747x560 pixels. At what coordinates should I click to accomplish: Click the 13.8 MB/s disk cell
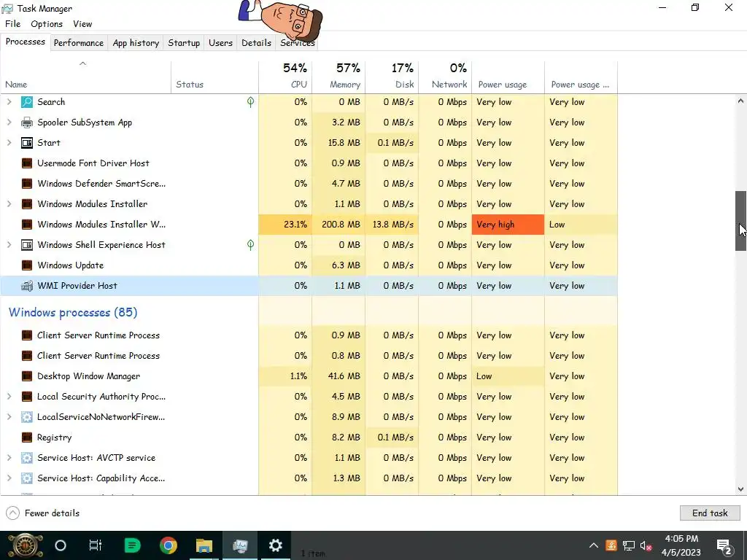click(392, 225)
